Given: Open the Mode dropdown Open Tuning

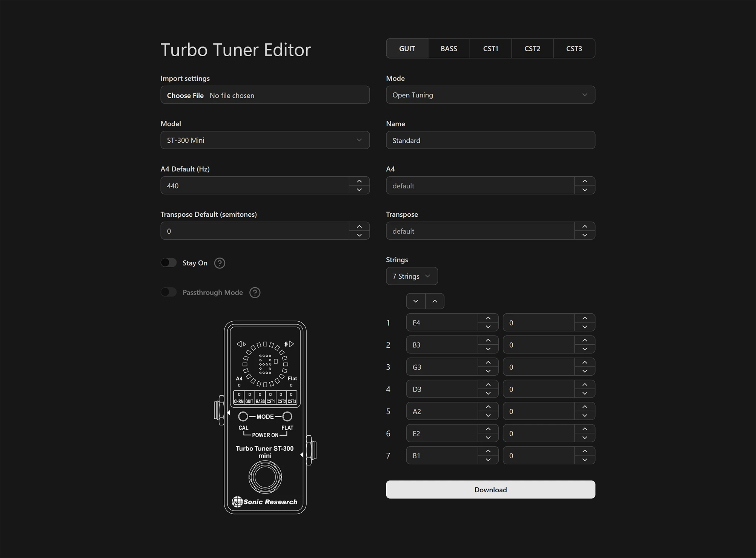Looking at the screenshot, I should [490, 95].
